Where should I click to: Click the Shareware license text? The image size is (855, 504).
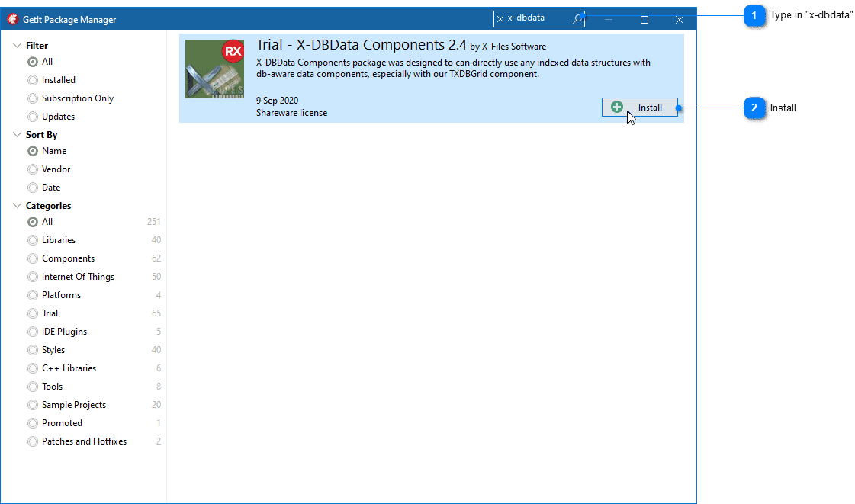tap(291, 113)
